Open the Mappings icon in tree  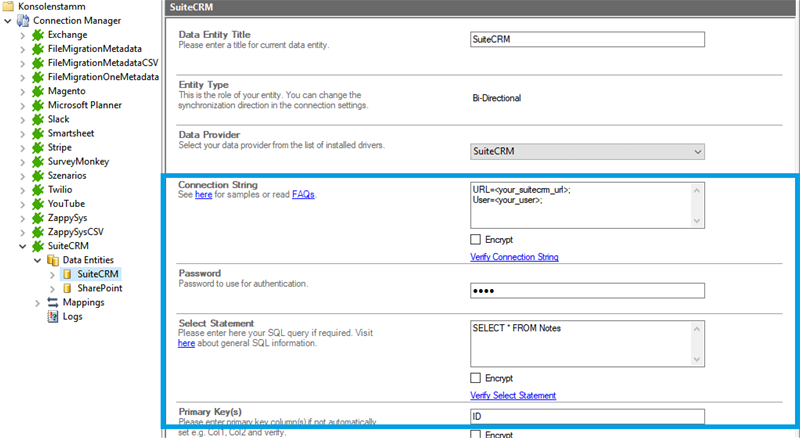pyautogui.click(x=53, y=302)
